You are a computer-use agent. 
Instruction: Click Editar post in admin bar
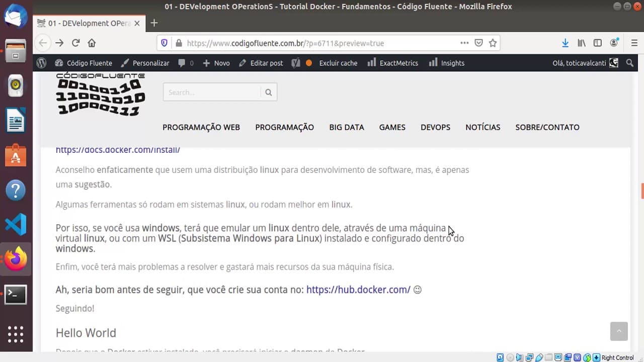(261, 63)
